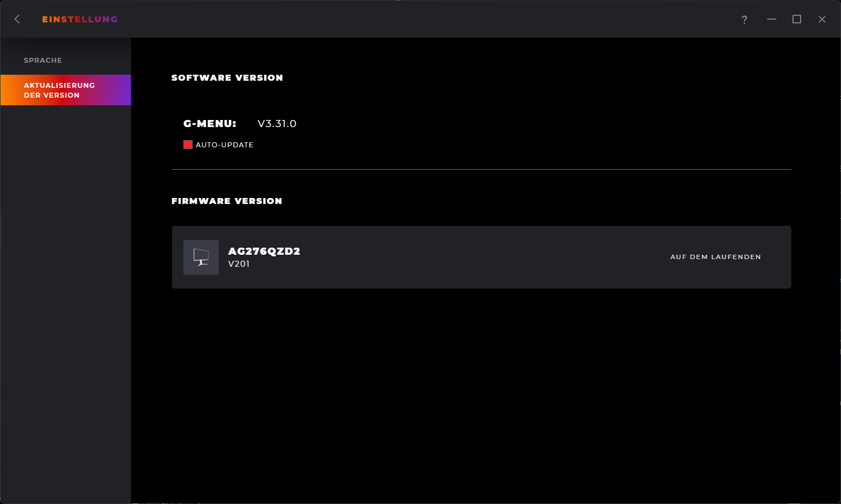The height and width of the screenshot is (504, 841).
Task: Click the AUTO-UPDATE label text
Action: tap(224, 145)
